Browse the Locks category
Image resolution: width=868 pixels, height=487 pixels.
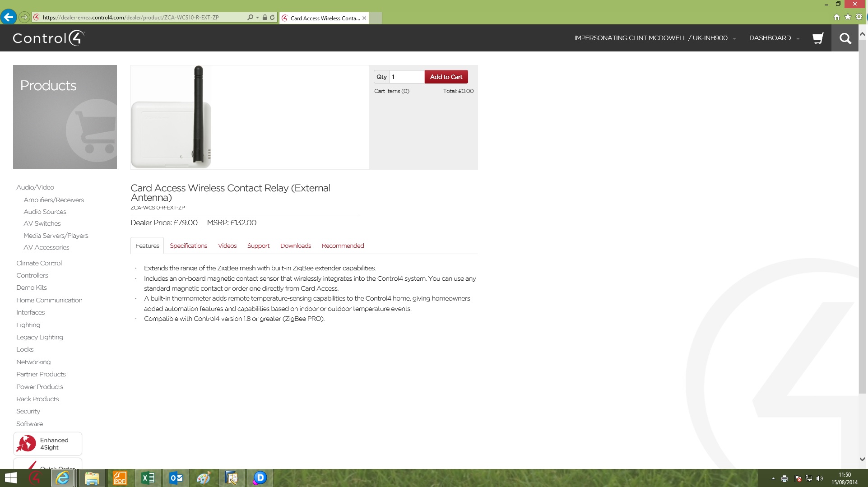[25, 349]
